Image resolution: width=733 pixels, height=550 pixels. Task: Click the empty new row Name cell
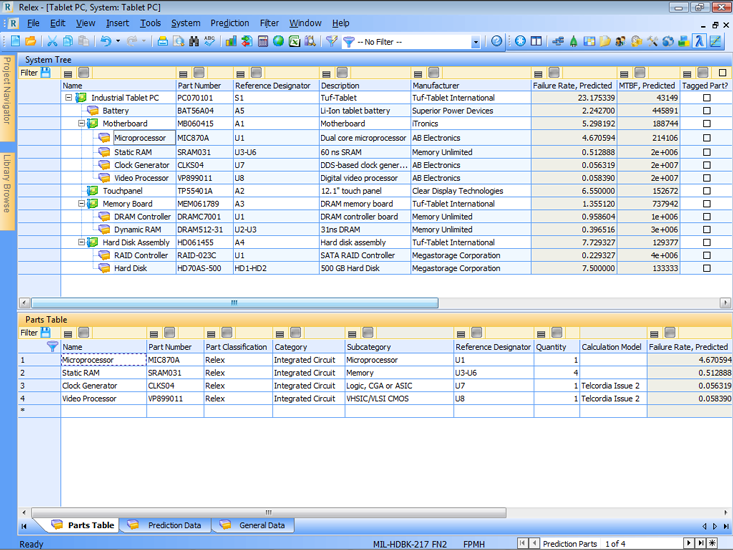tap(103, 410)
